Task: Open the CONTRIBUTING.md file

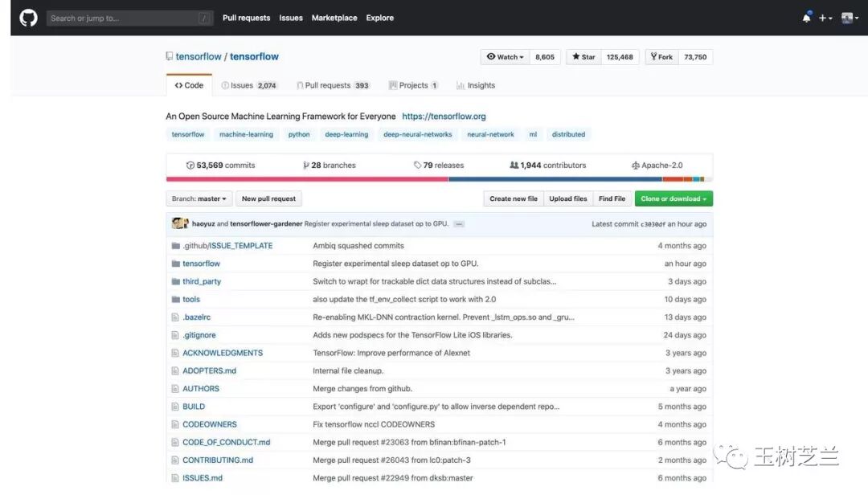Action: (x=218, y=460)
